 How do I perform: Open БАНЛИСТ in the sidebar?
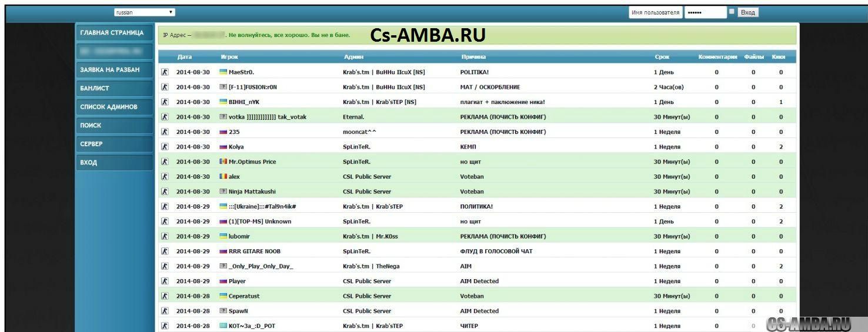point(114,88)
